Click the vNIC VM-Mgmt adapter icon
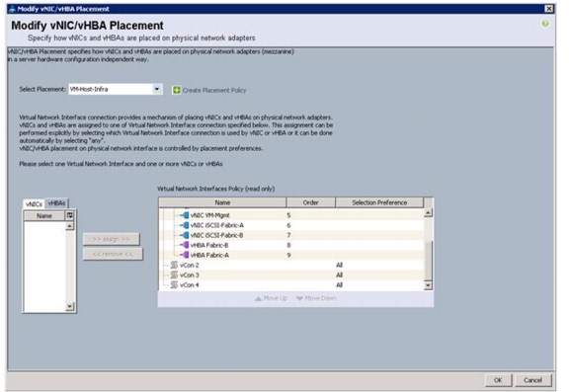 click(x=186, y=215)
